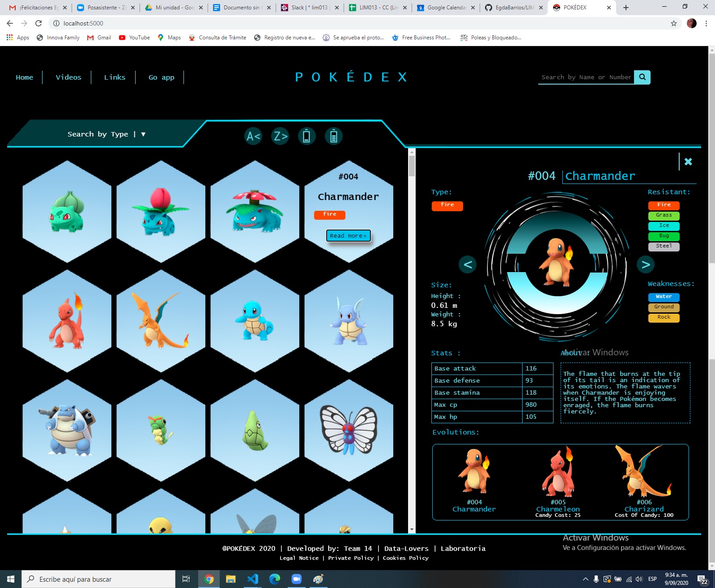Open the Windows Start menu
The height and width of the screenshot is (588, 715).
click(x=11, y=579)
